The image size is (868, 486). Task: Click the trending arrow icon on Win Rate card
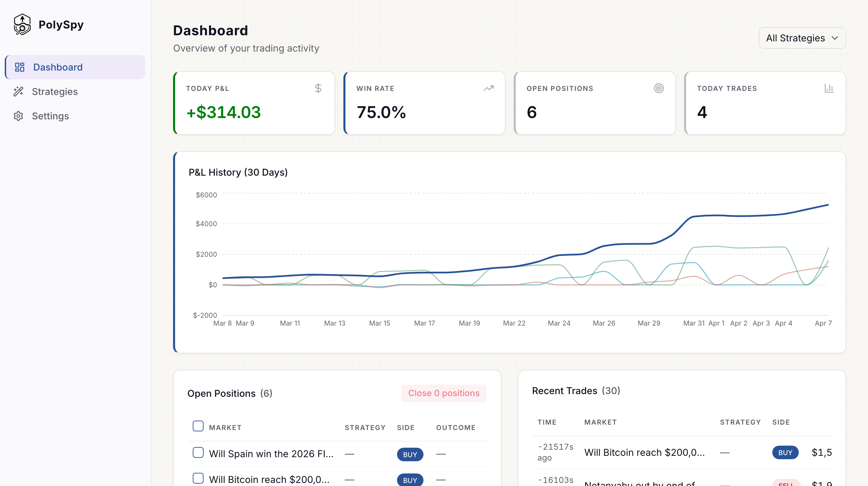click(488, 88)
